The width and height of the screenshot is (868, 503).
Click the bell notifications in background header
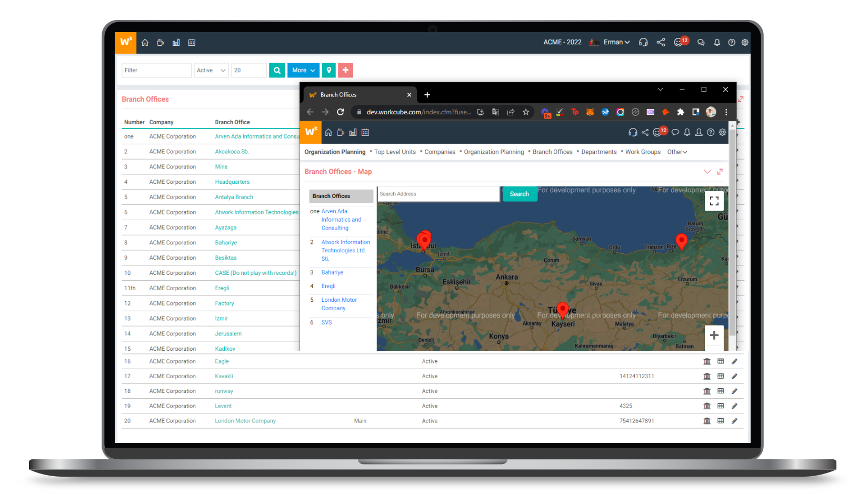[717, 42]
